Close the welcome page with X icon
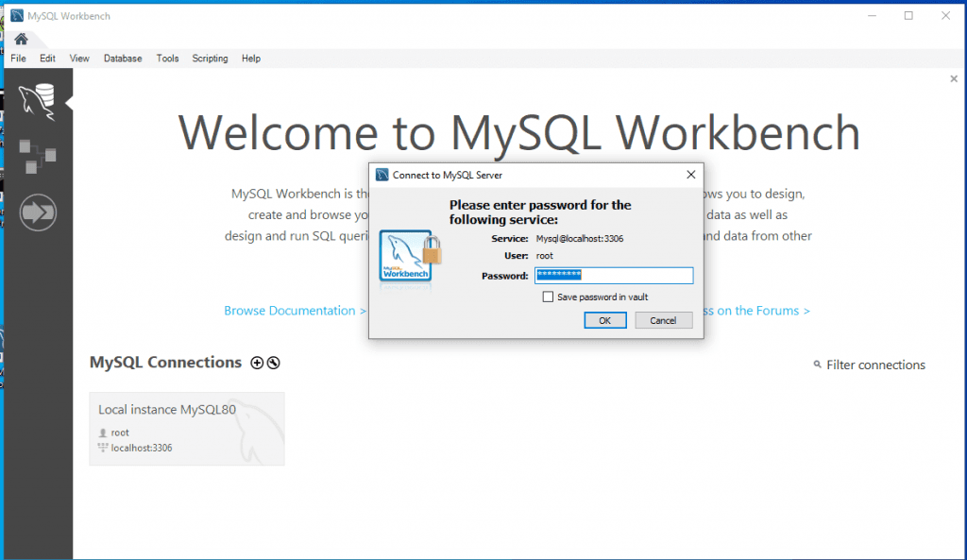The width and height of the screenshot is (967, 560). pos(954,79)
